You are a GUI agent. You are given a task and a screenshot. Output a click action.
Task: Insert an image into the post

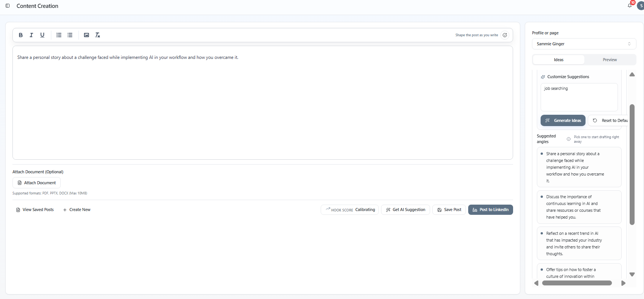(86, 35)
